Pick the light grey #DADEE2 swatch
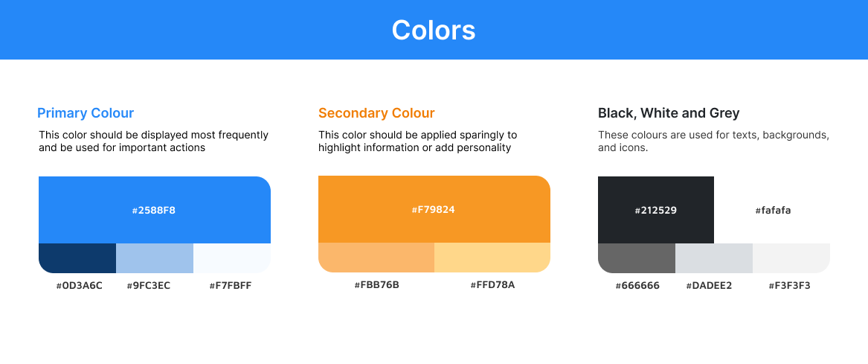 tap(714, 258)
